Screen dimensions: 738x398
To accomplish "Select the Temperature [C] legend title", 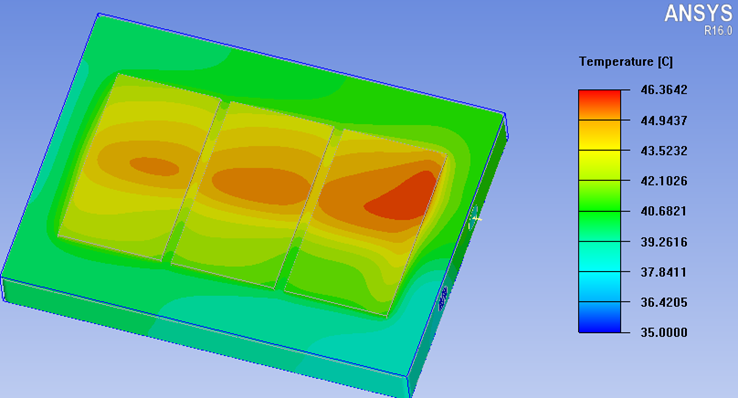I will coord(626,62).
